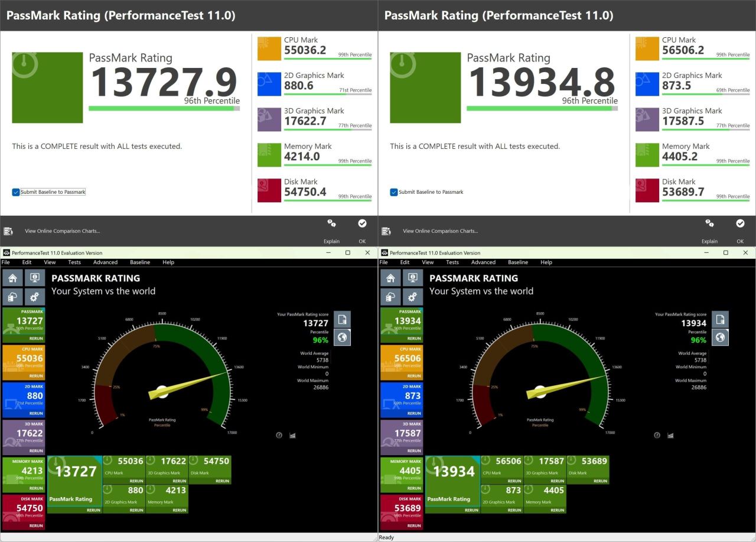Viewport: 756px width, 542px height.
Task: Select the sidebar CPU MARK 56506 tile
Action: (402, 362)
